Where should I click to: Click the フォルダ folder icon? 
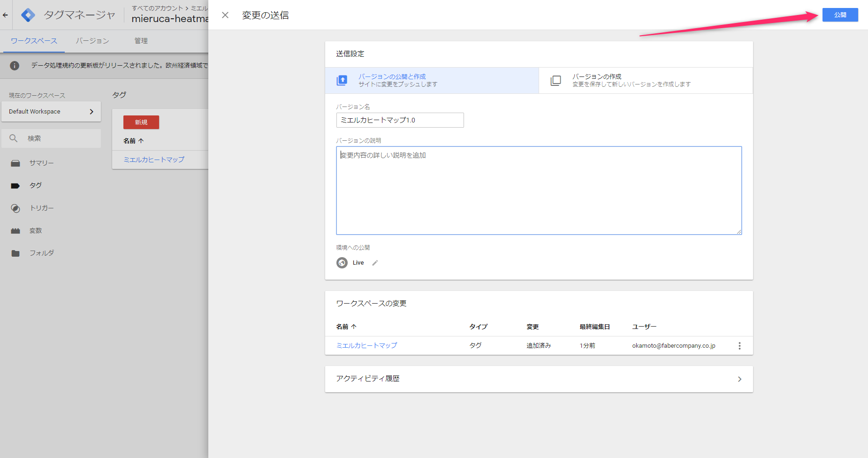coord(15,253)
